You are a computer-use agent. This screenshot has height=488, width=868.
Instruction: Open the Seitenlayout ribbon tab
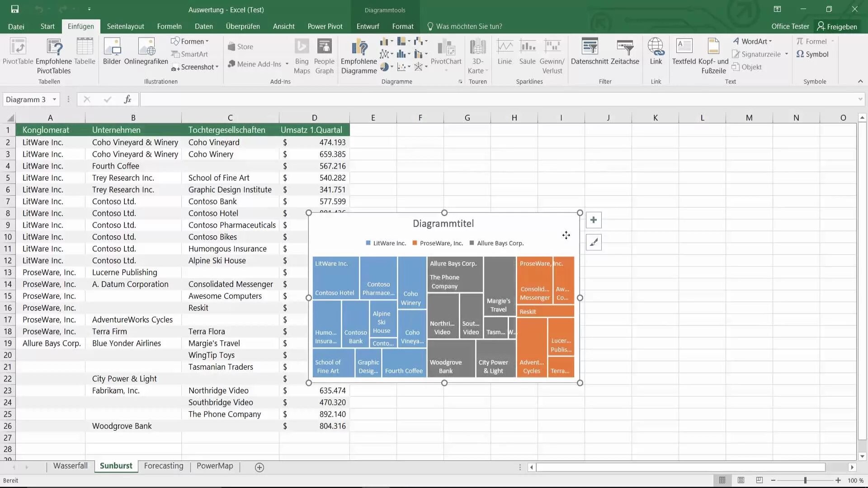[125, 26]
